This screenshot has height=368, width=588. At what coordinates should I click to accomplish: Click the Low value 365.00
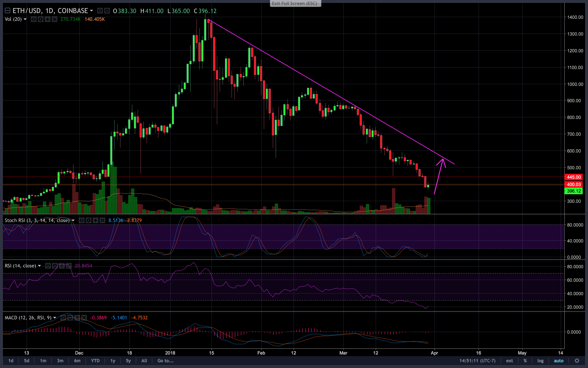tap(181, 11)
